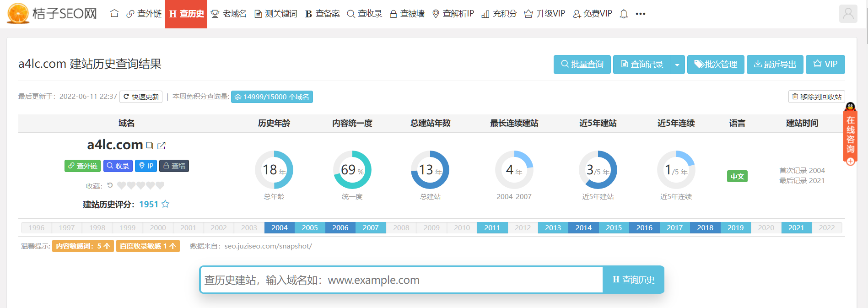Go to home via house icon
This screenshot has height=308, width=868.
point(114,14)
